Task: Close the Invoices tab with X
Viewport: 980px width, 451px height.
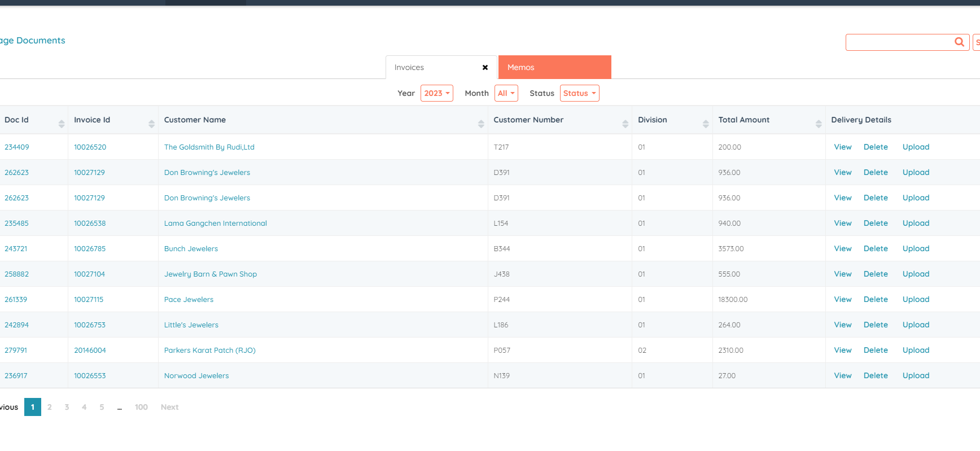Action: (x=485, y=68)
